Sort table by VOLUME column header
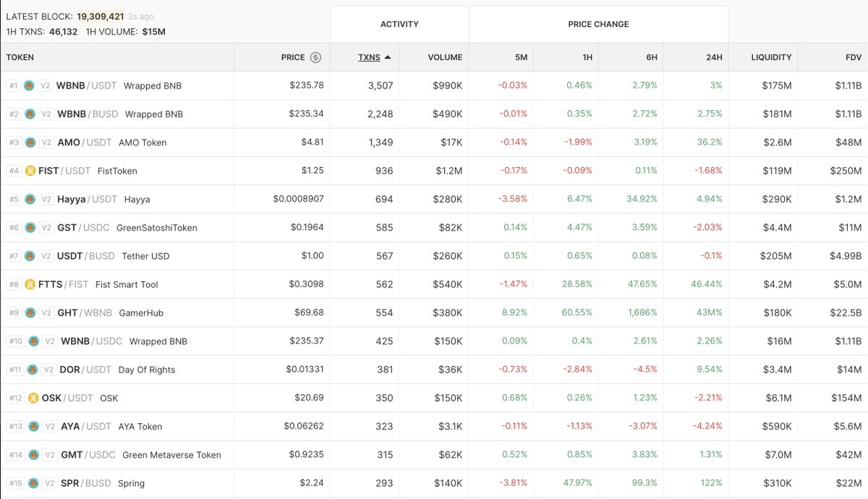This screenshot has width=868, height=499. coord(445,57)
